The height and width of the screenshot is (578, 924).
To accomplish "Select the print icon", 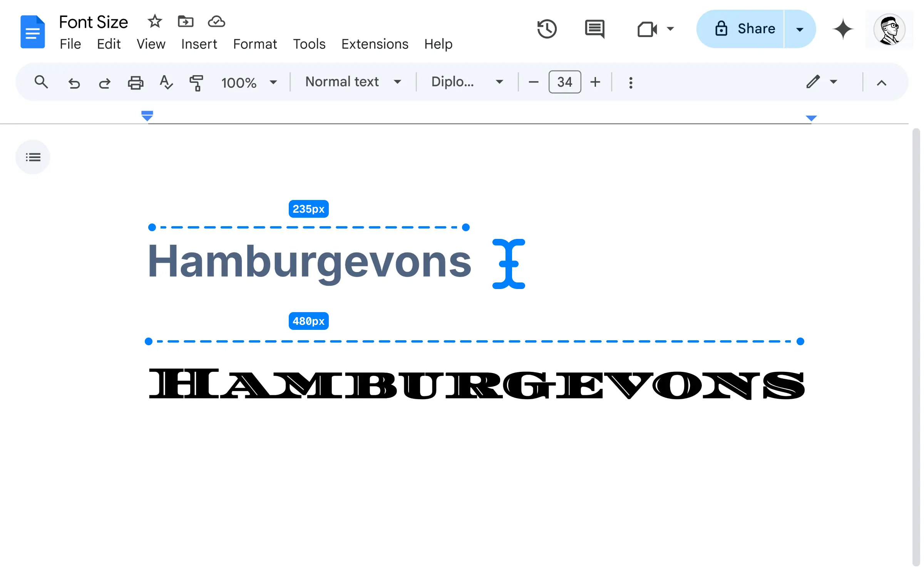I will (x=136, y=82).
